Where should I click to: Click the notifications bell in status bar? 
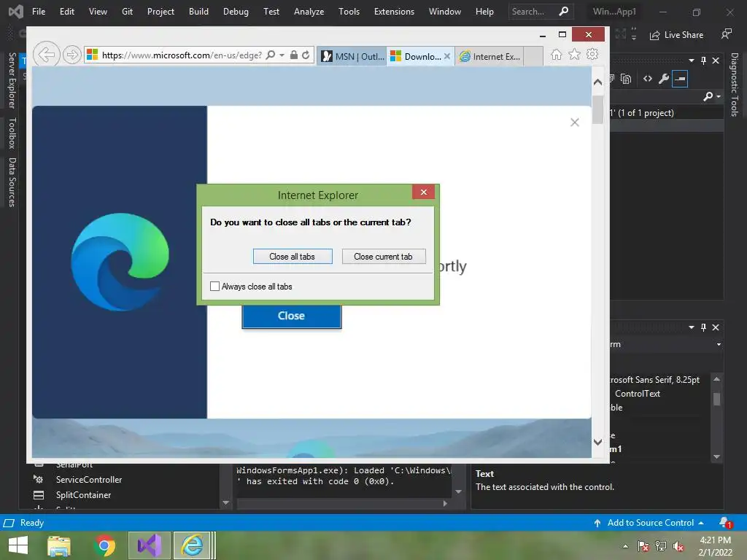(725, 522)
